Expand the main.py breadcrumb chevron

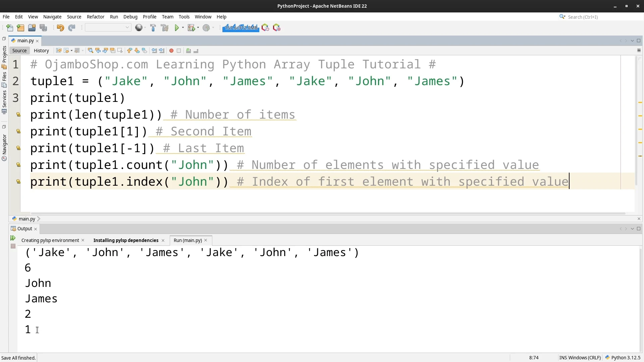[39, 219]
